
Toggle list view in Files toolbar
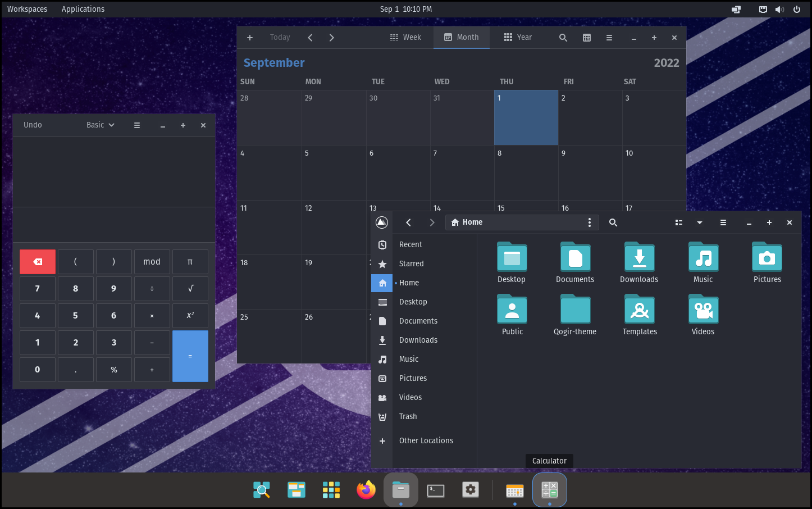[x=679, y=222]
